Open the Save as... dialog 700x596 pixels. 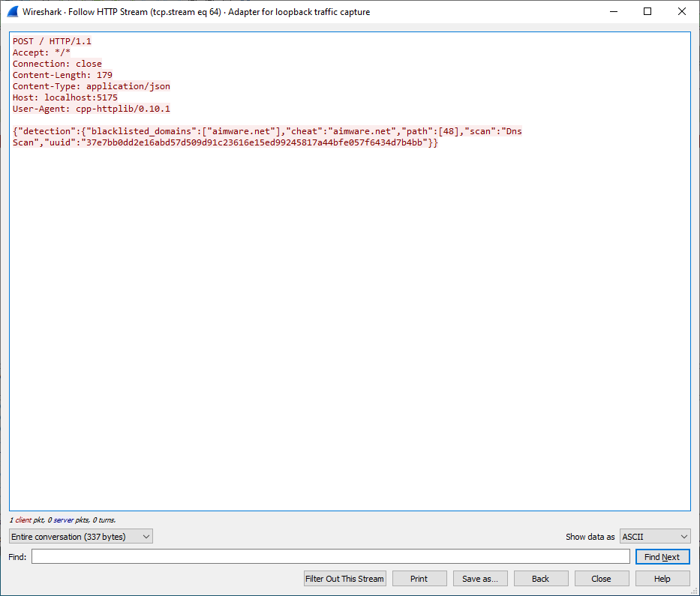pyautogui.click(x=480, y=579)
